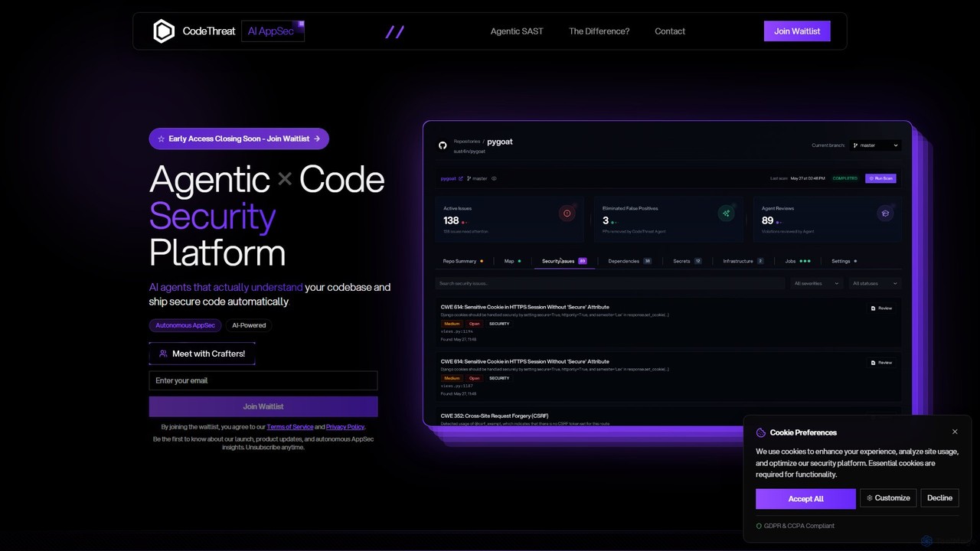Click the Meet with Crafters! button
Image resolution: width=980 pixels, height=551 pixels.
tap(202, 354)
